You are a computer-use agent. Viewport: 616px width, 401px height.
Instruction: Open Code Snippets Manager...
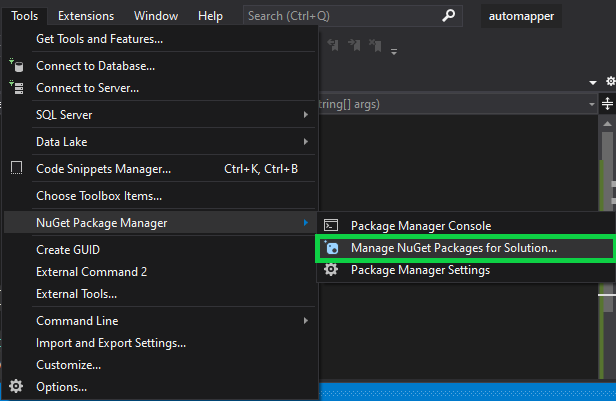[x=161, y=169]
